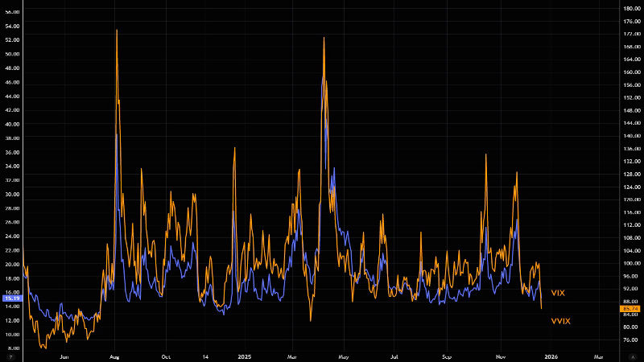This screenshot has width=644, height=362.
Task: Click the 180.00 level on right price scale
Action: coord(630,9)
